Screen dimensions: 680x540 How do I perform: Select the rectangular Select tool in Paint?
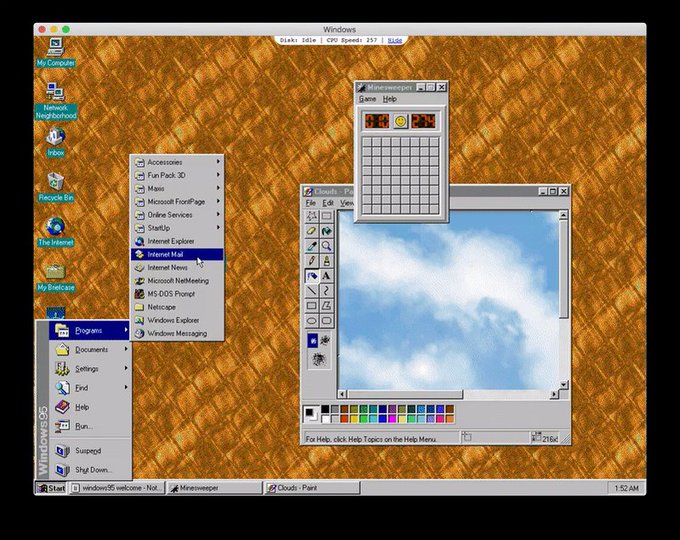(327, 216)
